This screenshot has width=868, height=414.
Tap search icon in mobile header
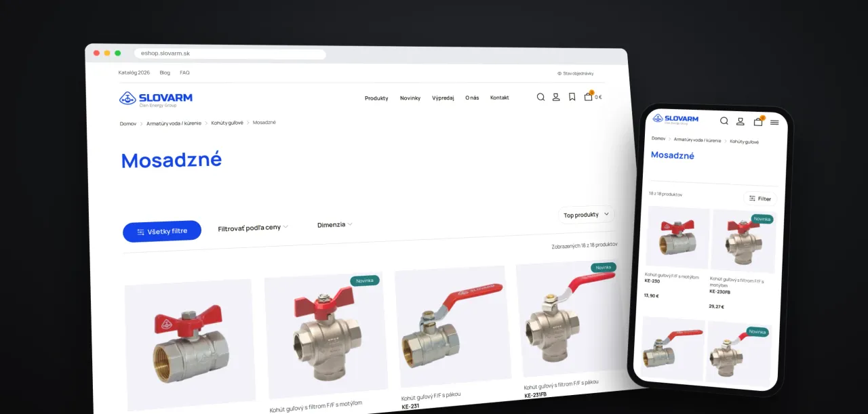tap(724, 121)
